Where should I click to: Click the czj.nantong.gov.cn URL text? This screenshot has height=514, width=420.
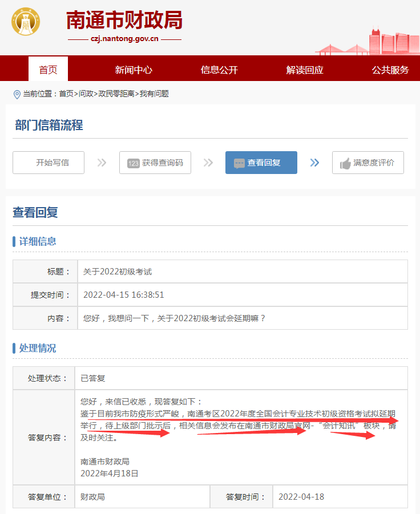coord(124,39)
